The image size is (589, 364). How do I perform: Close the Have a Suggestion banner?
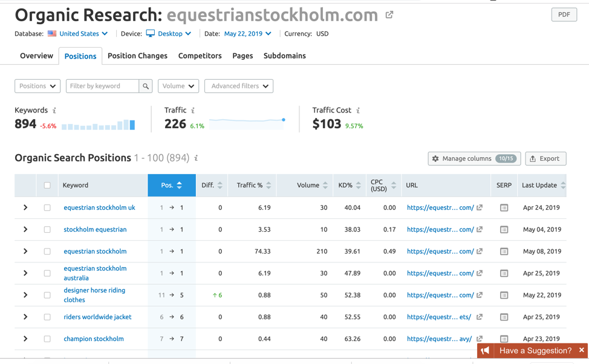[x=581, y=350]
